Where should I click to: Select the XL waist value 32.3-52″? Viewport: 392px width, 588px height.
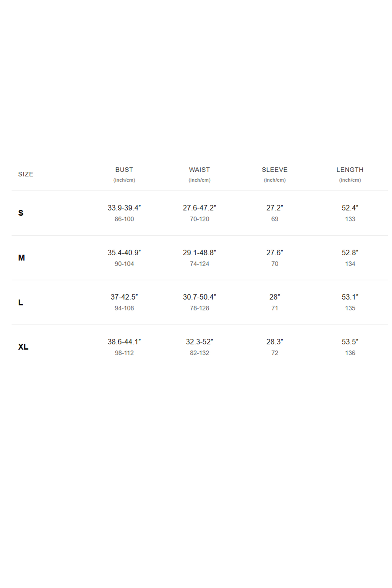coord(200,342)
